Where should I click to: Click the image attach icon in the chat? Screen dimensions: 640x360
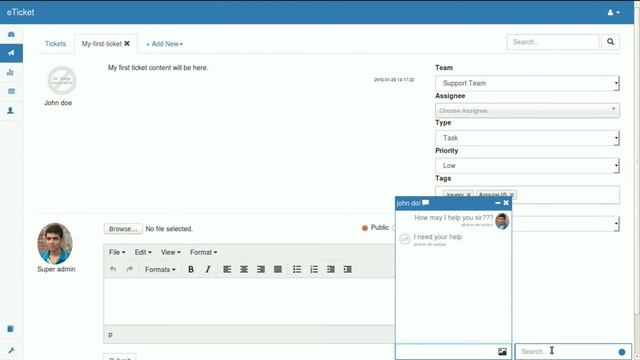(502, 351)
